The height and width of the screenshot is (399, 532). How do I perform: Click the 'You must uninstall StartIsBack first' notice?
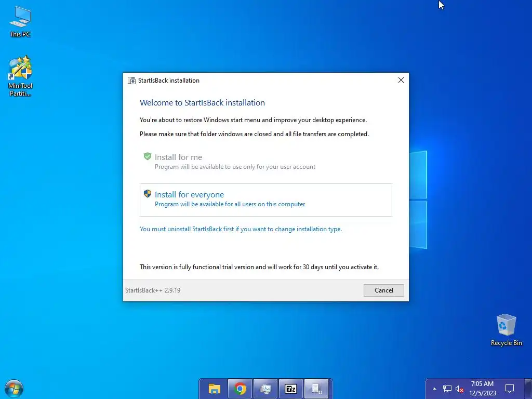click(241, 229)
